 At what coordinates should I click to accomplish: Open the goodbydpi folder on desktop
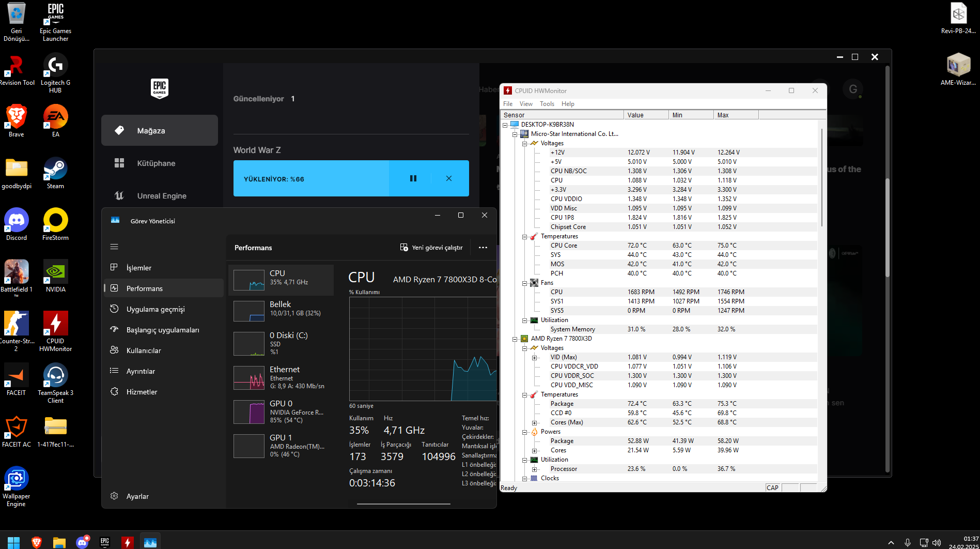(16, 173)
